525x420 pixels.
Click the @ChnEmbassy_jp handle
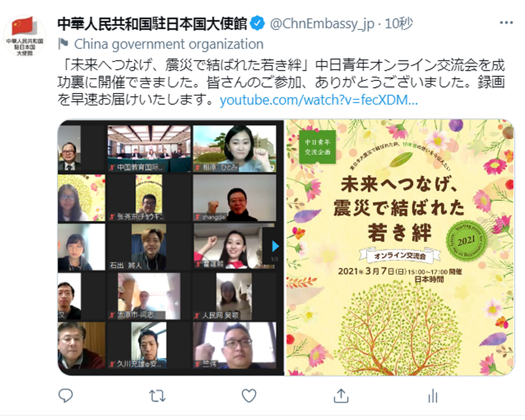[322, 24]
